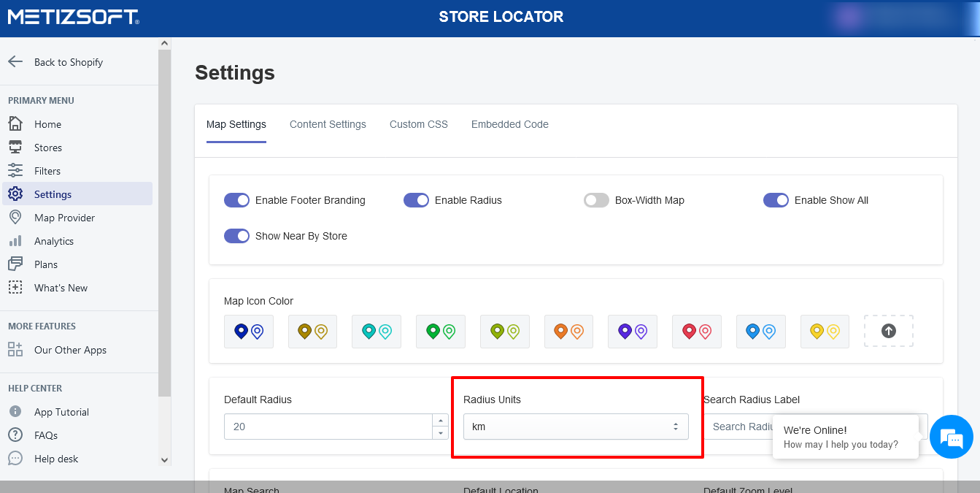Click the Filters sliders icon
980x493 pixels.
pos(15,170)
